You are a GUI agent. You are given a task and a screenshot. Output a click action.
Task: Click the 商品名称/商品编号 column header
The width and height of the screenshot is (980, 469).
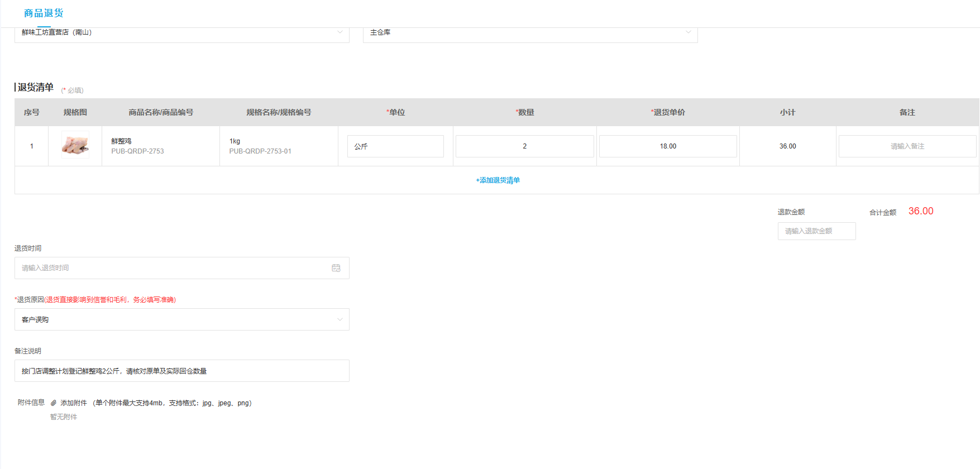point(161,112)
